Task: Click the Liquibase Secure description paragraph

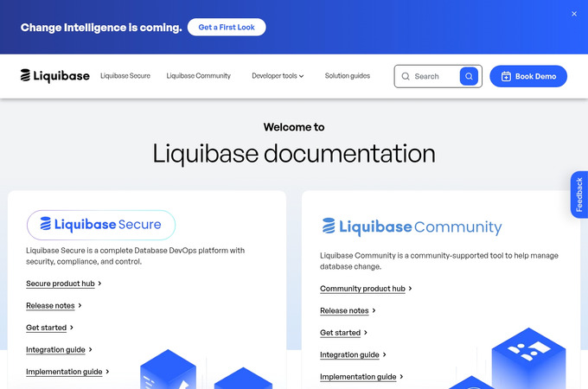Action: pyautogui.click(x=136, y=256)
